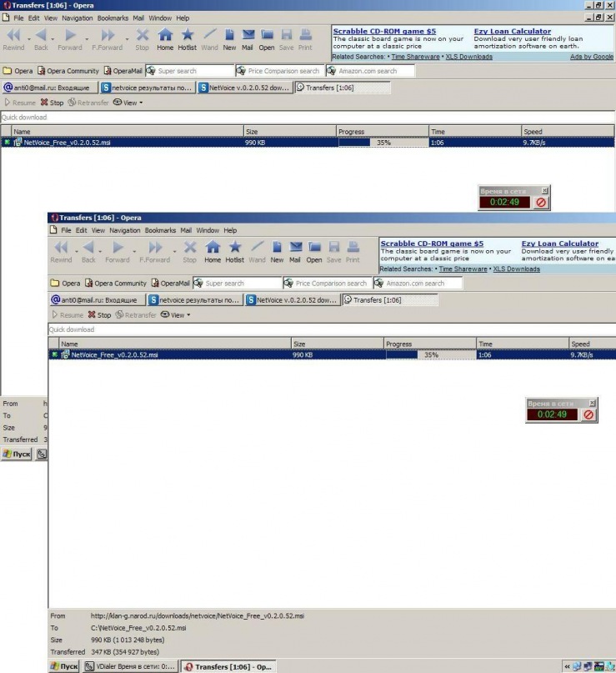
Task: Open the Bookmarks menu in the front window
Action: click(x=160, y=230)
